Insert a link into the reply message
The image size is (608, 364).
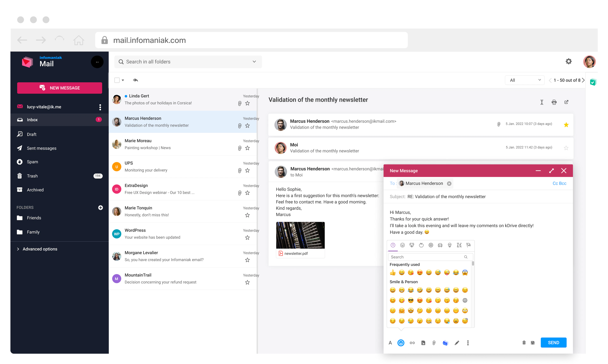coord(412,343)
